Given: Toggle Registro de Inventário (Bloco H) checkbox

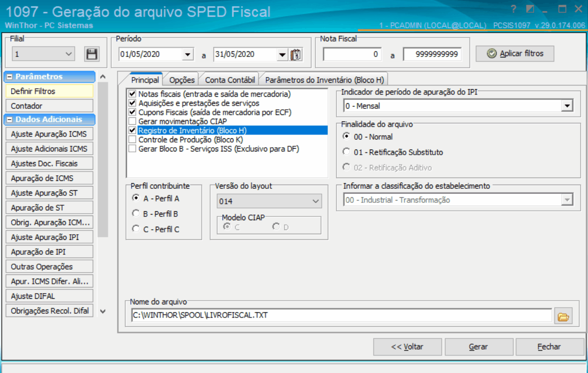Looking at the screenshot, I should tap(132, 130).
